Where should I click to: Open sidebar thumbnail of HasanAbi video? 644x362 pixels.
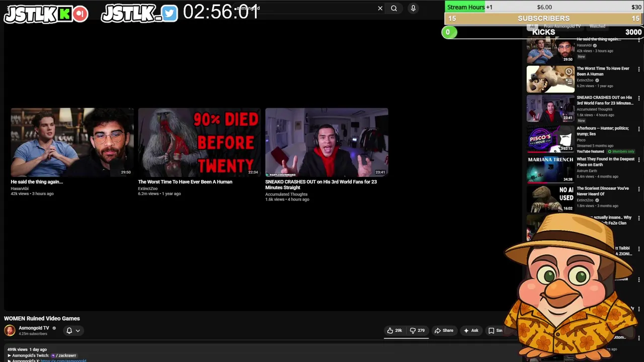click(x=550, y=49)
